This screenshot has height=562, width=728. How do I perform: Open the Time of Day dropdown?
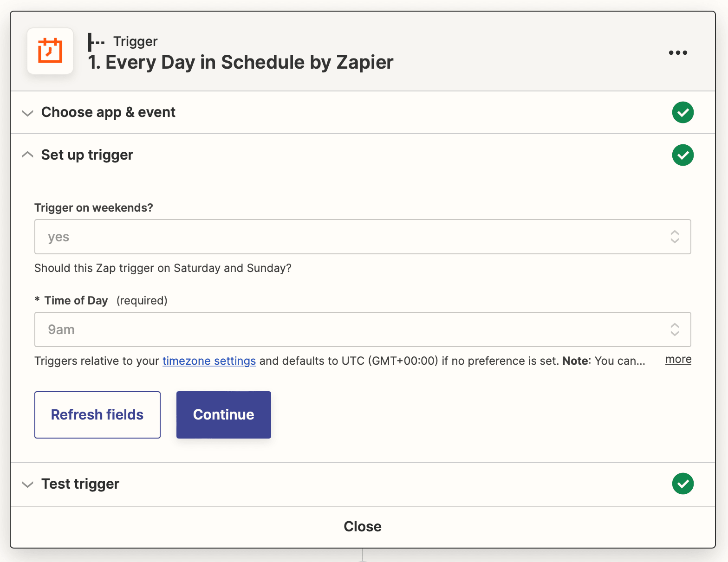coord(353,329)
